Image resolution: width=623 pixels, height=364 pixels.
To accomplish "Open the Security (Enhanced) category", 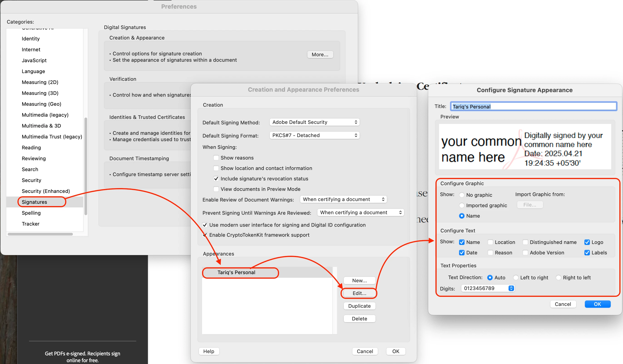I will pyautogui.click(x=46, y=191).
